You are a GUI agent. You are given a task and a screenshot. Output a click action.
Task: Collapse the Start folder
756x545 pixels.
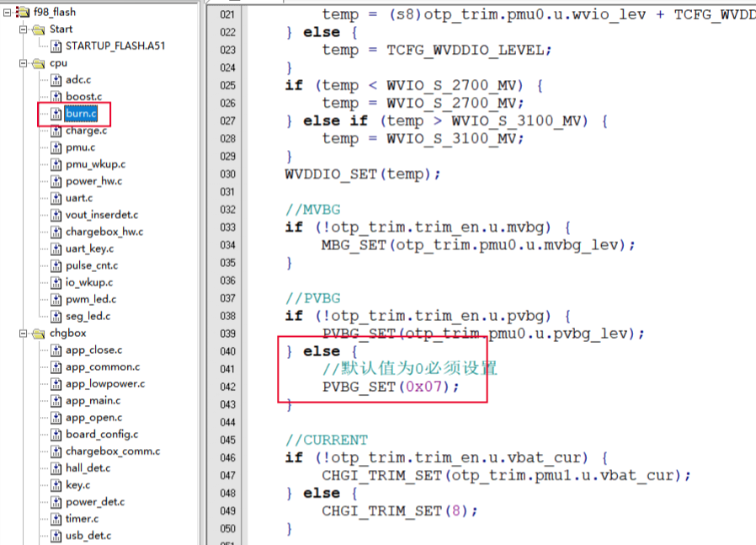point(23,29)
